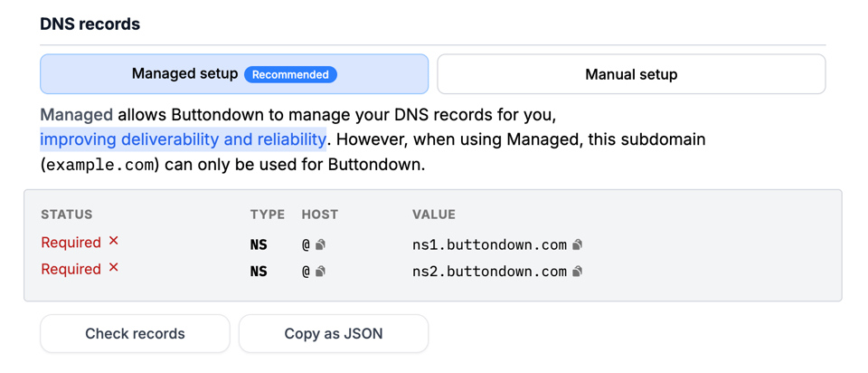Screen dimensions: 868x373
Task: Click copy icon next to ns2.buttondown.com
Action: tap(578, 271)
